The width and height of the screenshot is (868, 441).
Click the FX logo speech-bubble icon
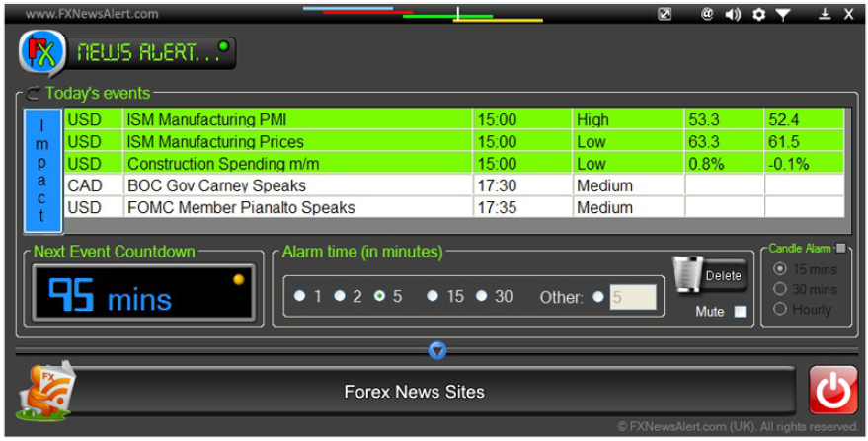(x=42, y=53)
